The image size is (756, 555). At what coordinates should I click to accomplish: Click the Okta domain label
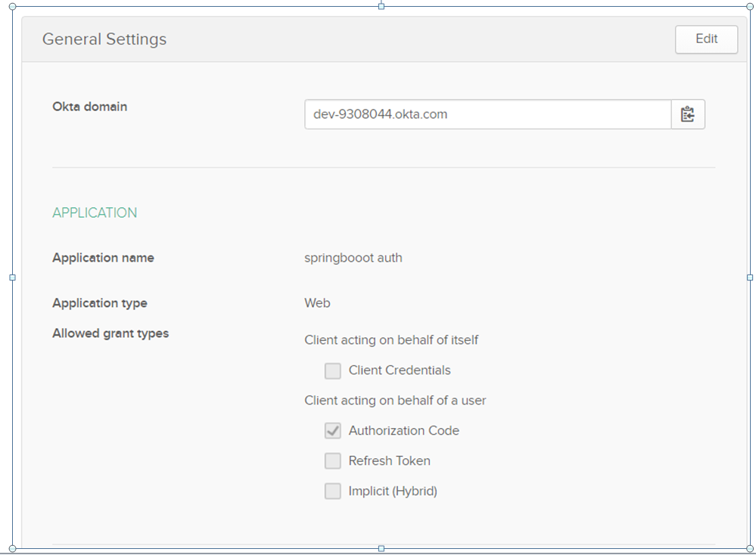coord(89,107)
